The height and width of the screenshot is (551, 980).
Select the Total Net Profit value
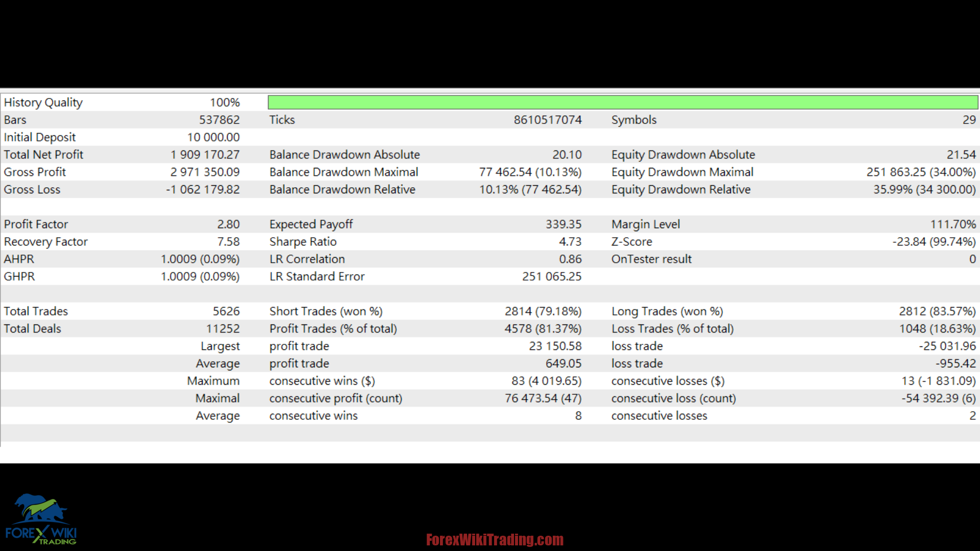click(205, 155)
